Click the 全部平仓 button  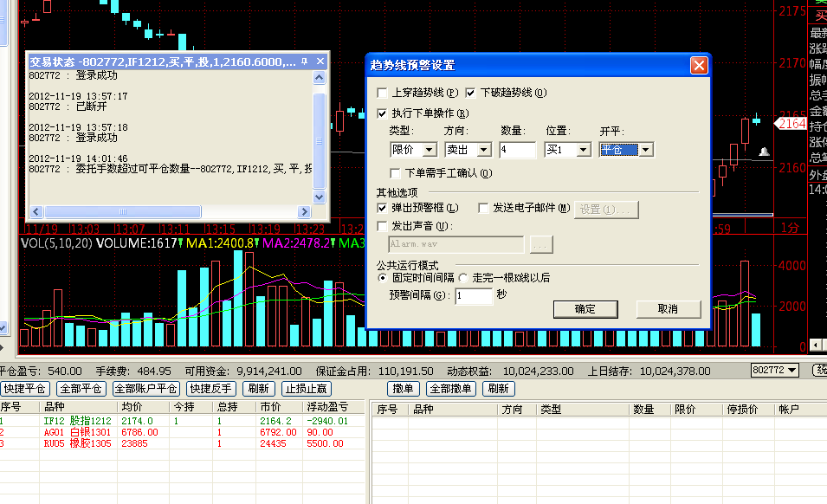tap(81, 389)
